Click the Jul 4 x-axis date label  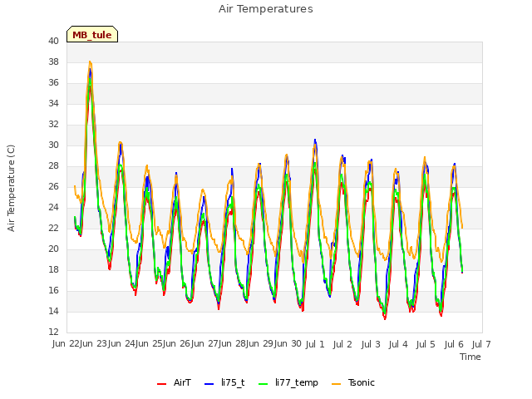tap(398, 344)
